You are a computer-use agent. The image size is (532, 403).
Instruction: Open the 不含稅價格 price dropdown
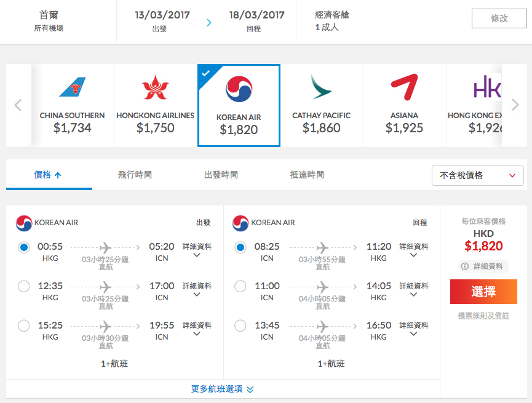[x=477, y=175]
